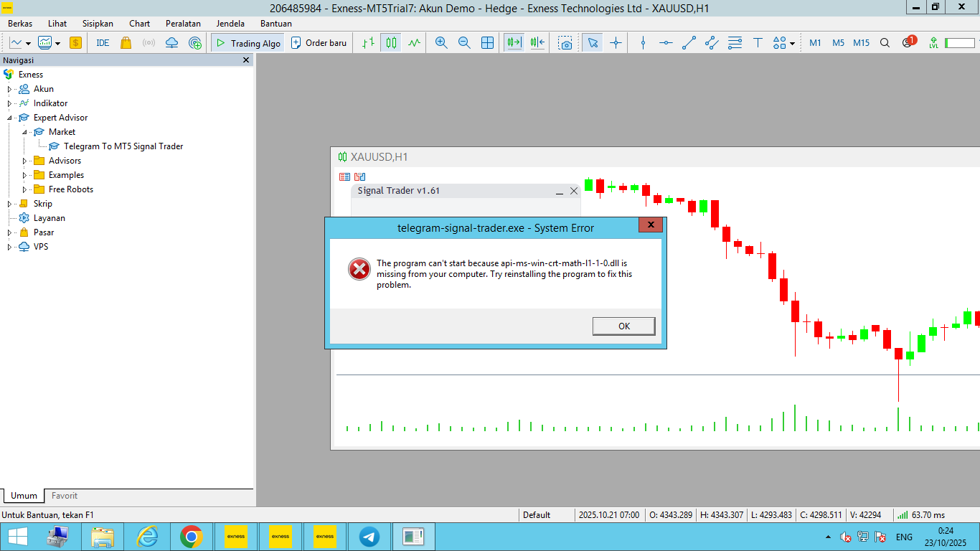The width and height of the screenshot is (980, 551).
Task: Click the Order baru button
Action: coord(319,43)
